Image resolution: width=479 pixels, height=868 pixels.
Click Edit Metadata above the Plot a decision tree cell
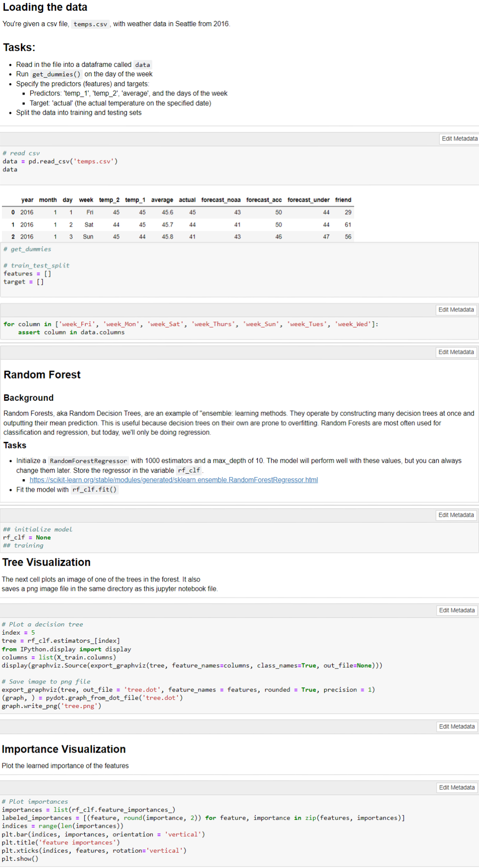(x=457, y=610)
